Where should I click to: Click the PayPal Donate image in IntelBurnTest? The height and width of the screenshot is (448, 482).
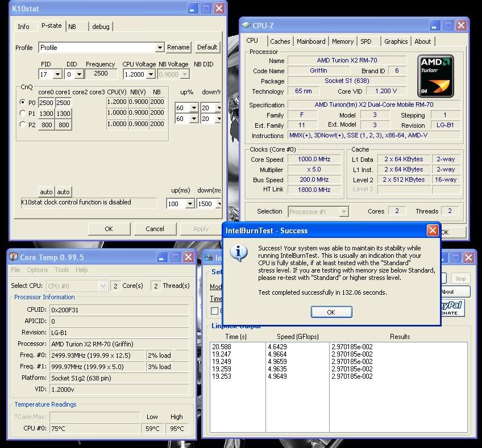454,309
